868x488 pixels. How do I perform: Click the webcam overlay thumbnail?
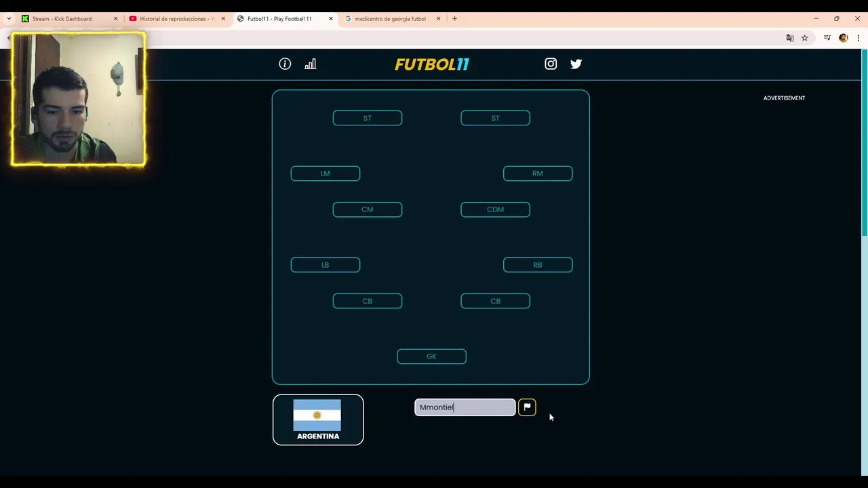[78, 99]
